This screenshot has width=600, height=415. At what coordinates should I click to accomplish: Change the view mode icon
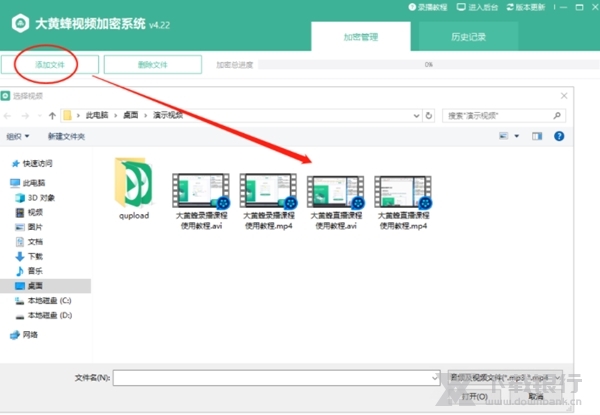tap(504, 136)
